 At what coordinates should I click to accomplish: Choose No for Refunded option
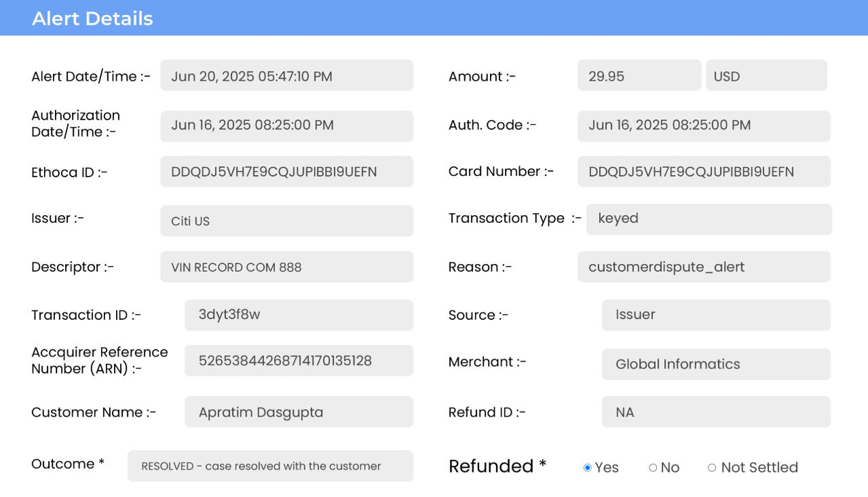(653, 468)
